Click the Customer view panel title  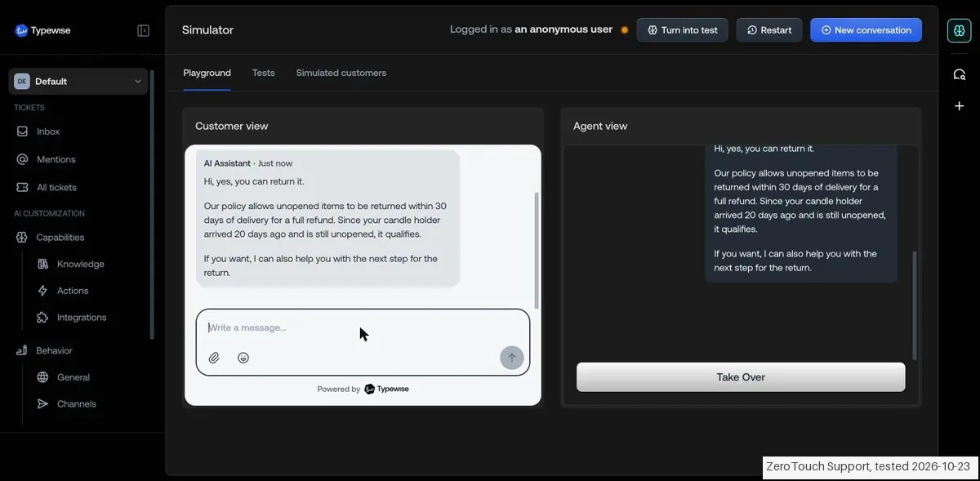pos(232,126)
